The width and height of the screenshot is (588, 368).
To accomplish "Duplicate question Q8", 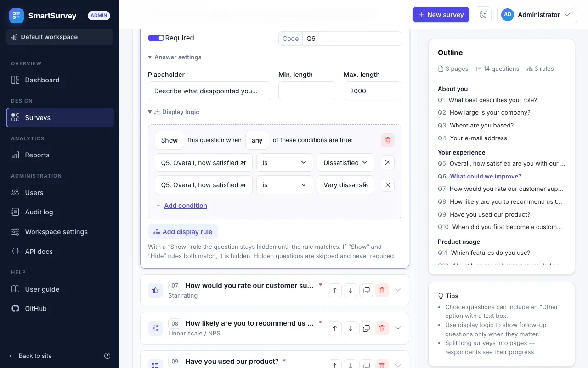I will pyautogui.click(x=366, y=328).
